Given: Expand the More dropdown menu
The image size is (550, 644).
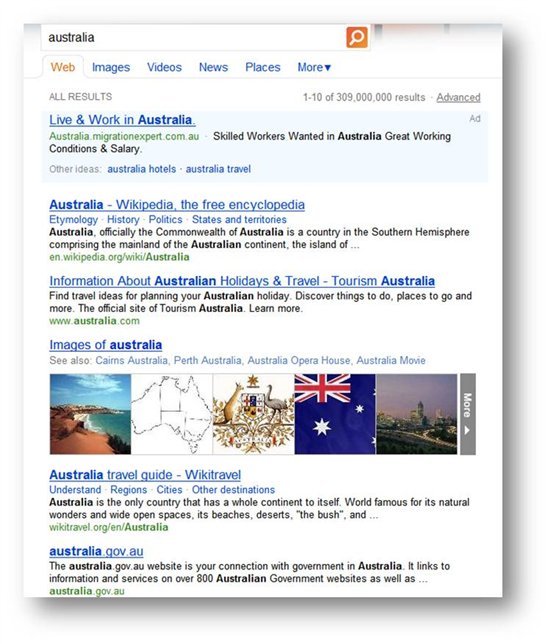Looking at the screenshot, I should pyautogui.click(x=314, y=67).
